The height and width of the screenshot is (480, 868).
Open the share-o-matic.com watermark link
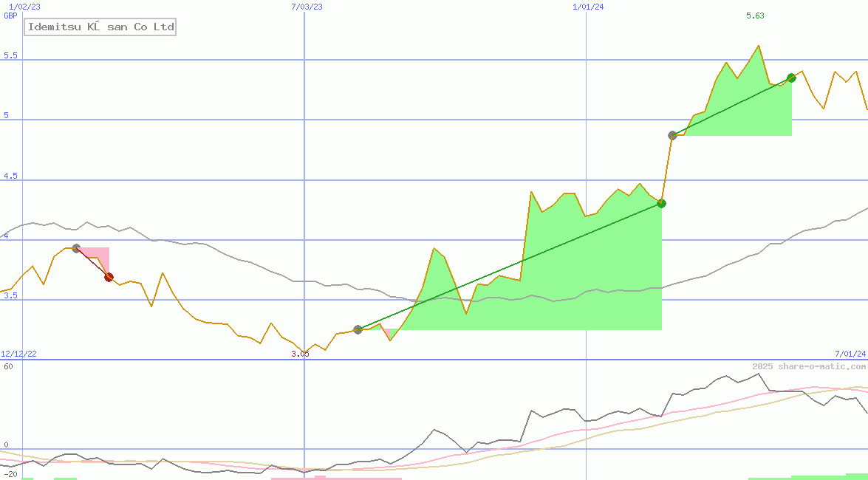point(809,366)
